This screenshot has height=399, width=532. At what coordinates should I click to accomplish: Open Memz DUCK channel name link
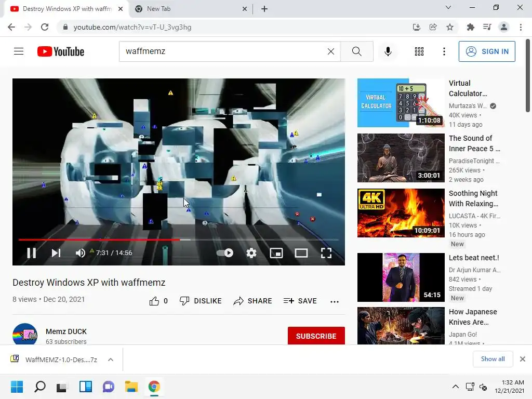[66, 331]
